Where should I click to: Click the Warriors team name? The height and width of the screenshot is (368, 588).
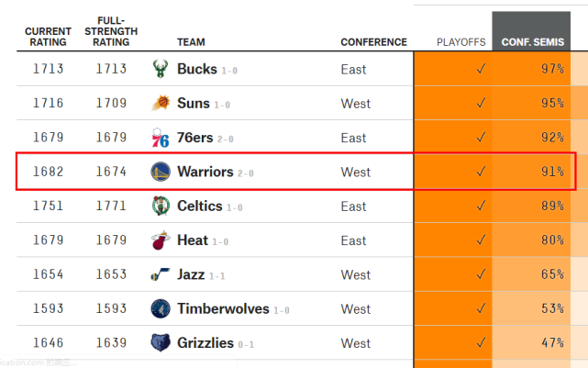(x=205, y=172)
